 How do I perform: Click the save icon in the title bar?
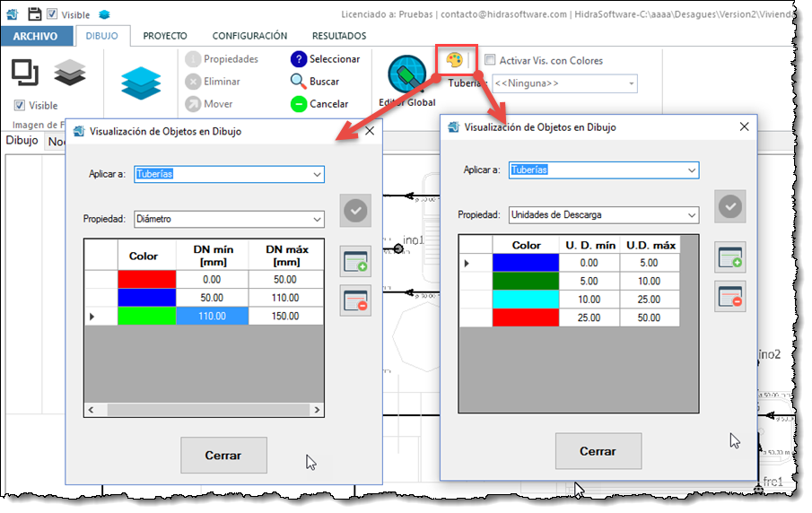pyautogui.click(x=35, y=14)
